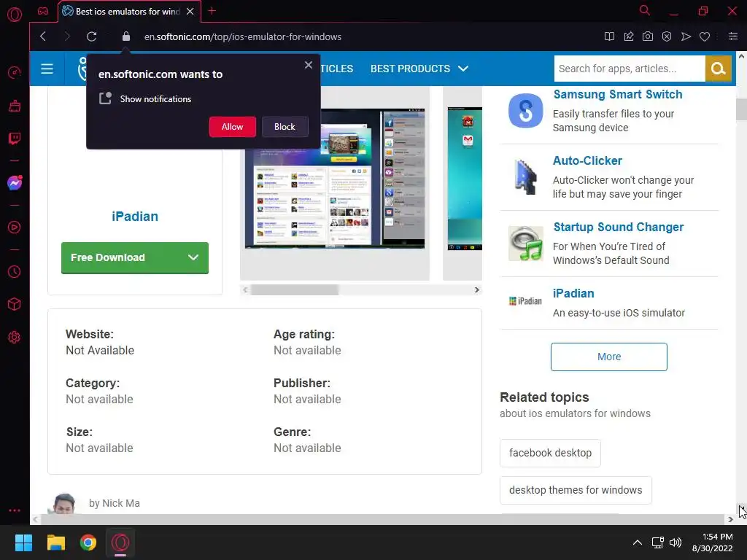
Task: Search tabs using the magnifier icon
Action: (645, 10)
